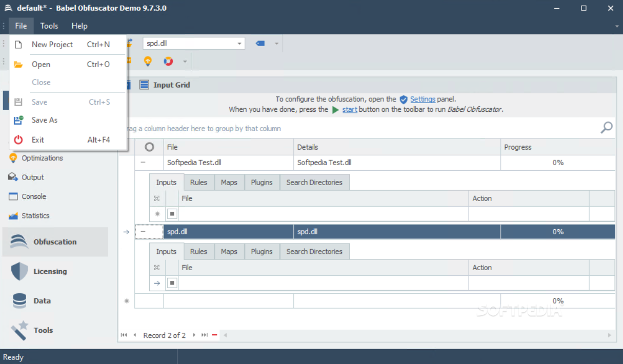Click the Softpedia Test.dll File cell
This screenshot has height=364, width=623.
coord(229,163)
